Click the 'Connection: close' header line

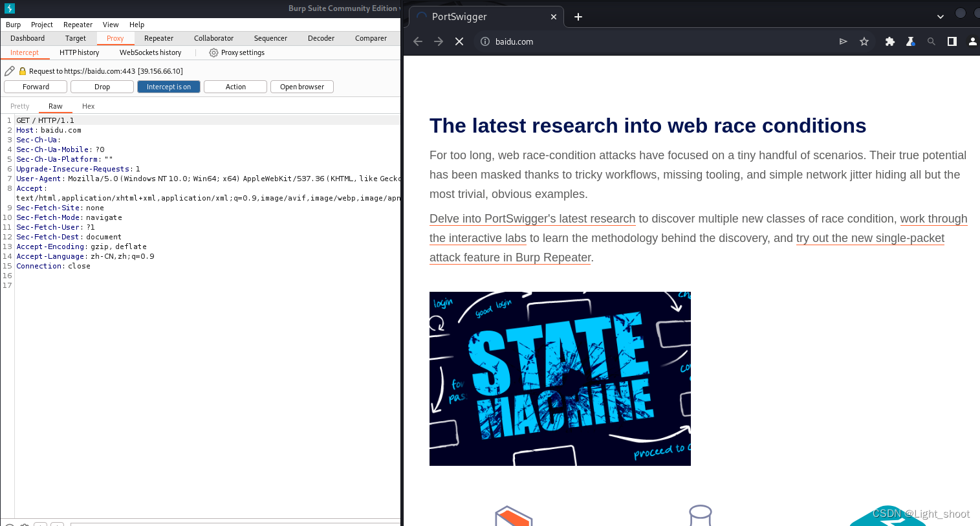click(x=54, y=266)
